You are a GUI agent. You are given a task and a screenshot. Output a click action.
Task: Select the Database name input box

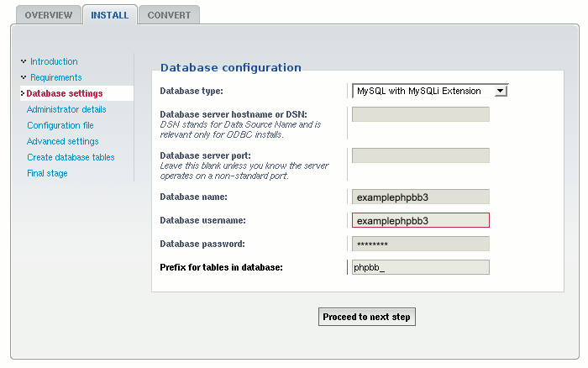pyautogui.click(x=420, y=197)
